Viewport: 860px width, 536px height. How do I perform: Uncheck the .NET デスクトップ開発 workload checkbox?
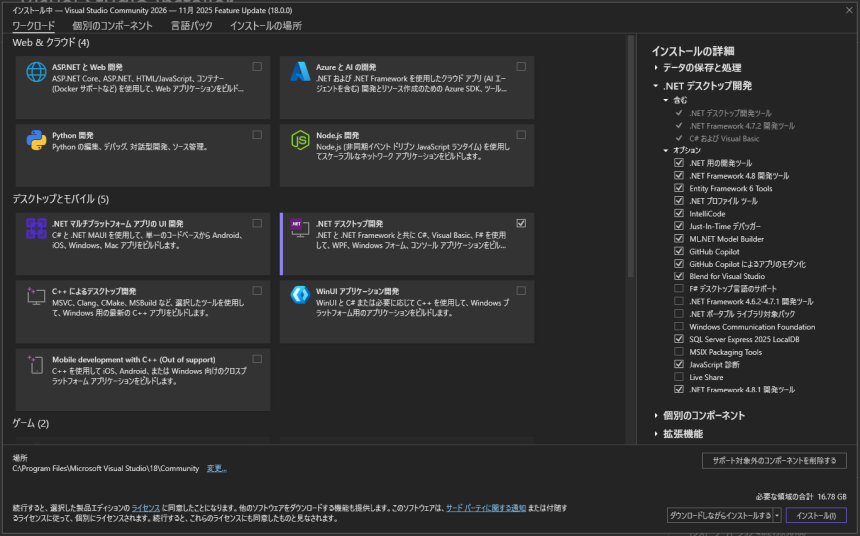(x=521, y=223)
